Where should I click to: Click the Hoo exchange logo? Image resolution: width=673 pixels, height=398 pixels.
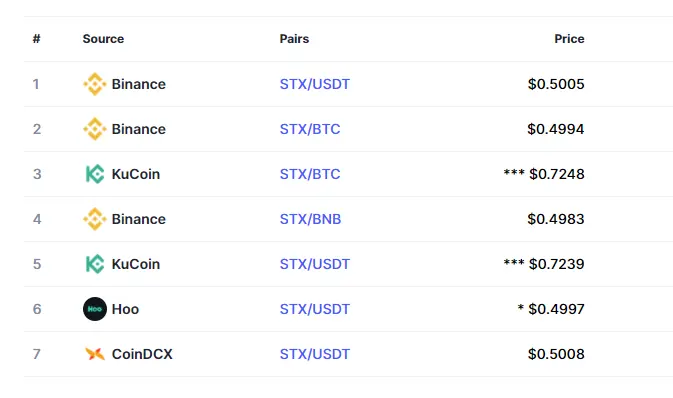point(94,309)
